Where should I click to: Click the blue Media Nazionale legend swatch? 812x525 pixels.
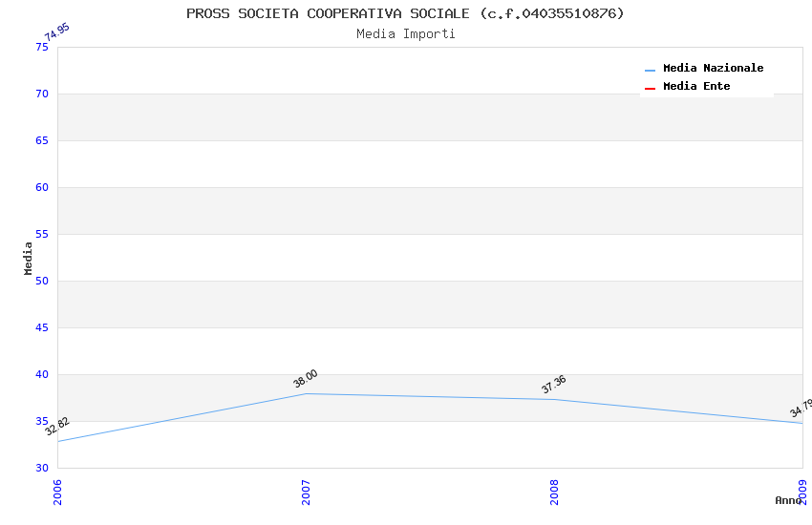(650, 70)
